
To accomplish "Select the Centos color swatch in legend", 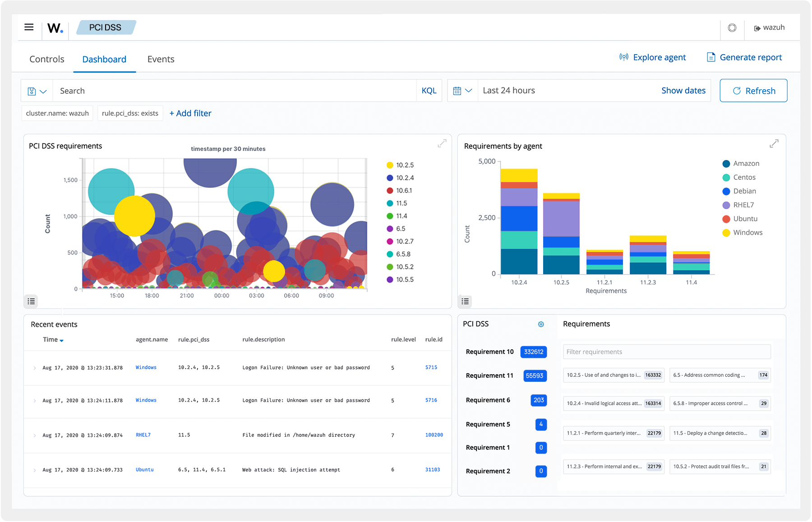I will (726, 177).
